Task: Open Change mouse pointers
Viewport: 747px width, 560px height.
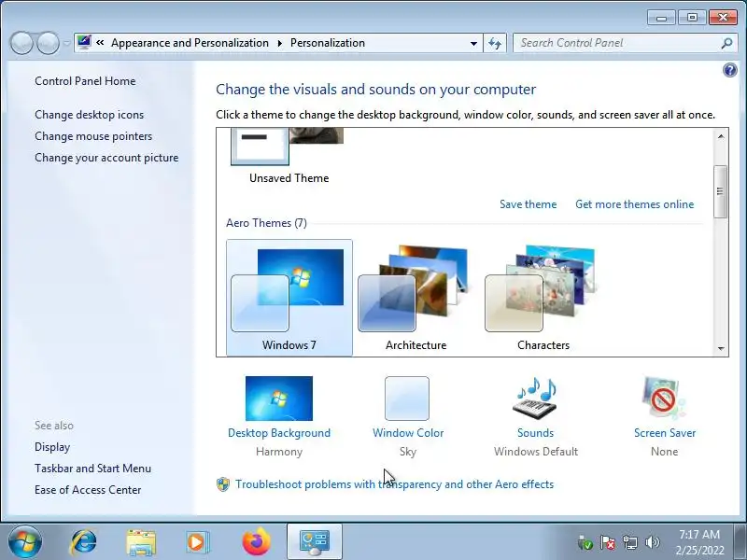Action: coord(93,136)
